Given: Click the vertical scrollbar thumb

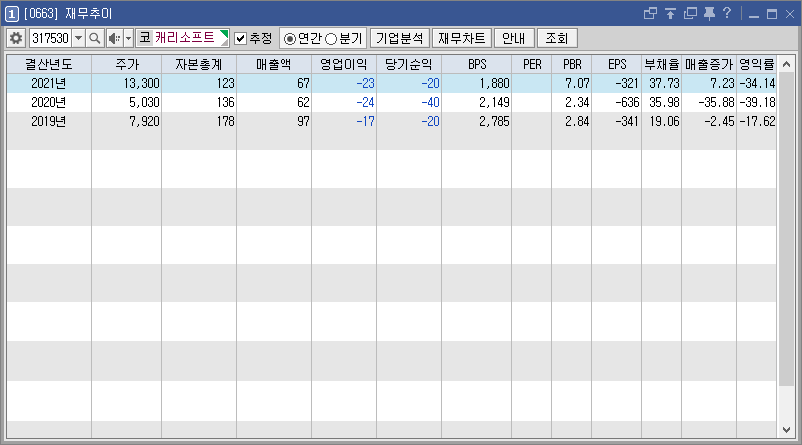Looking at the screenshot, I should pyautogui.click(x=787, y=230).
